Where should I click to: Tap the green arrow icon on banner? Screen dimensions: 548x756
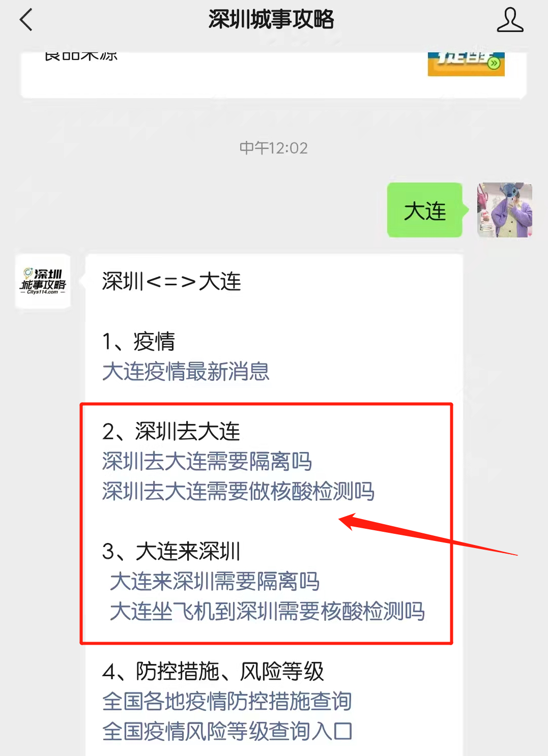(x=494, y=64)
